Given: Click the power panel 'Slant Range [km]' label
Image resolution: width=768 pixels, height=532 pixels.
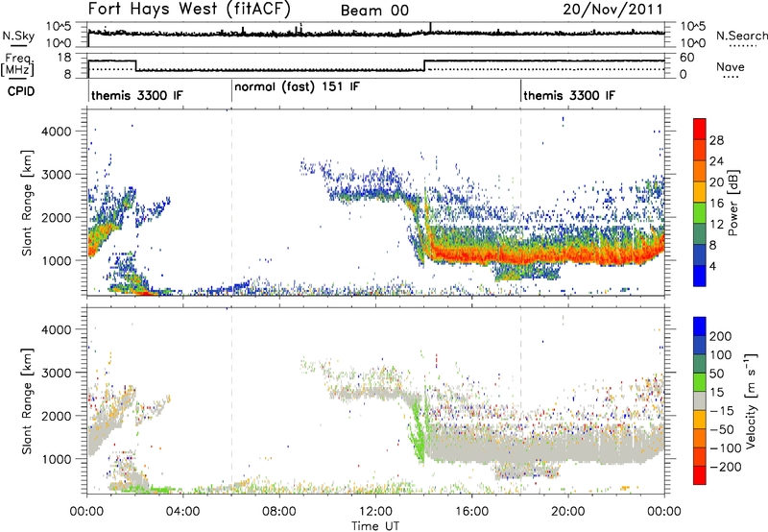Looking at the screenshot, I should point(28,203).
